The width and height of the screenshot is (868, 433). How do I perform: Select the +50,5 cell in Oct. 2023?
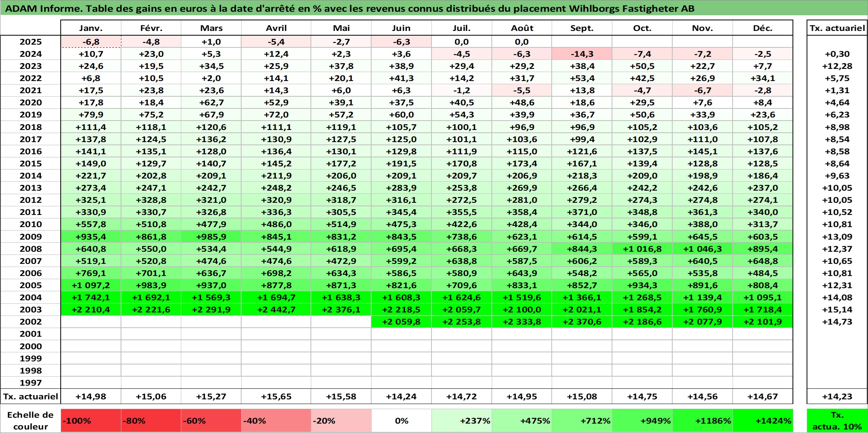642,66
